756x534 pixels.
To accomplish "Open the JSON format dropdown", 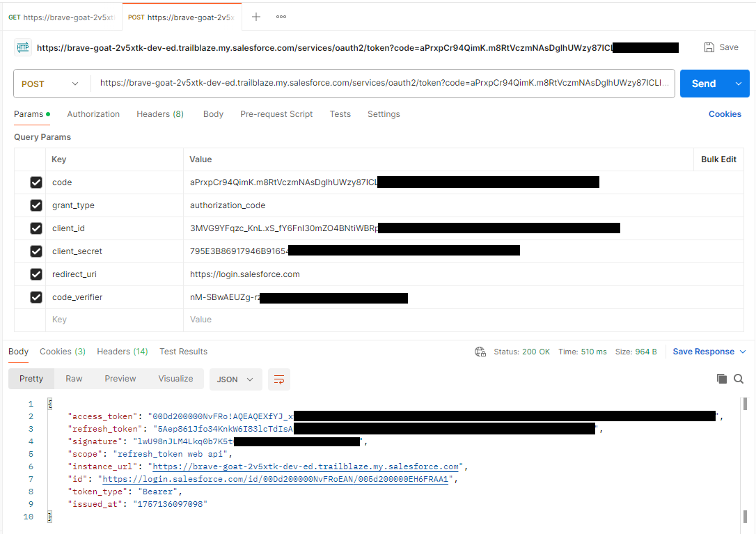I will (235, 379).
